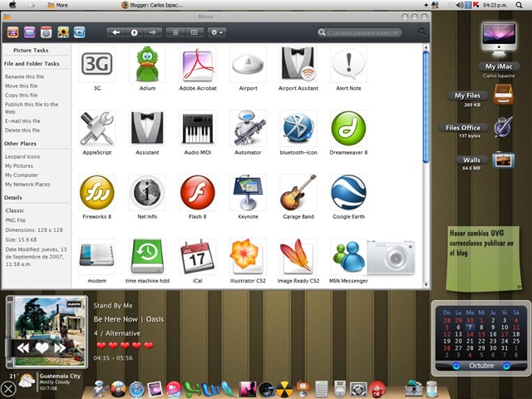Select the Alert Note icon

tap(348, 64)
